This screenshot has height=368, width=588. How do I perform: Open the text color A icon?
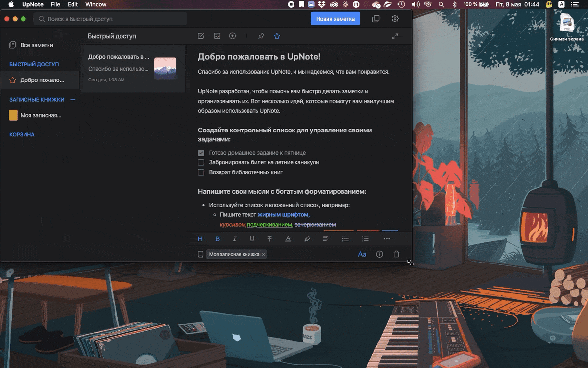288,239
